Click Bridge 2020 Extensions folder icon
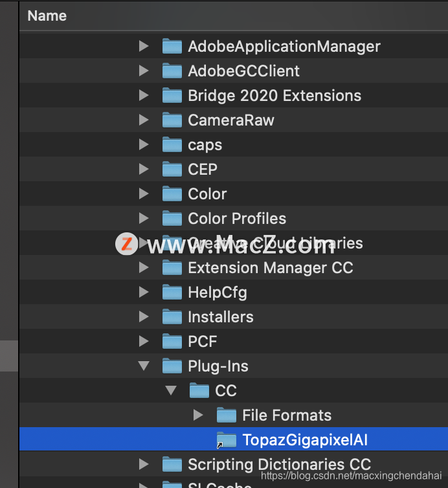The image size is (448, 488). point(172,95)
